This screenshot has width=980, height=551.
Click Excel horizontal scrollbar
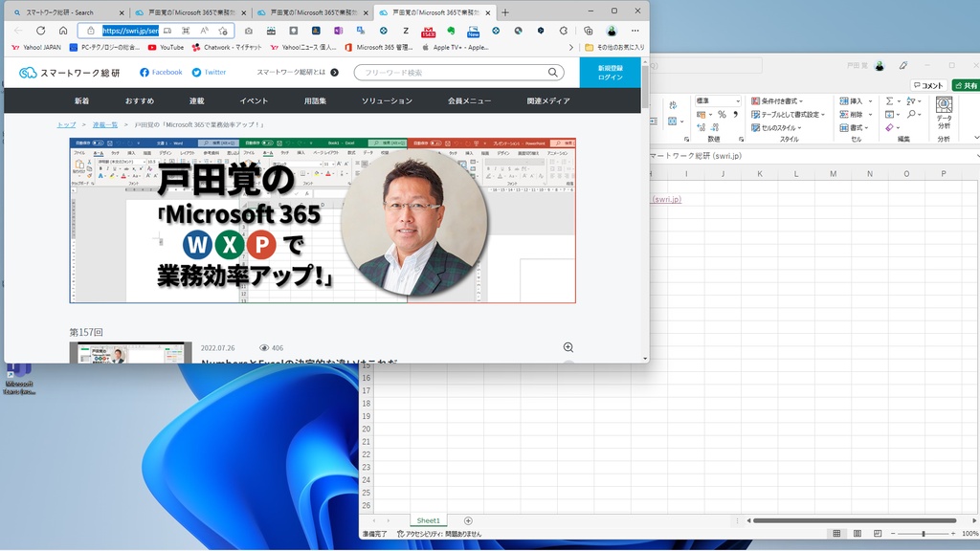(x=855, y=520)
